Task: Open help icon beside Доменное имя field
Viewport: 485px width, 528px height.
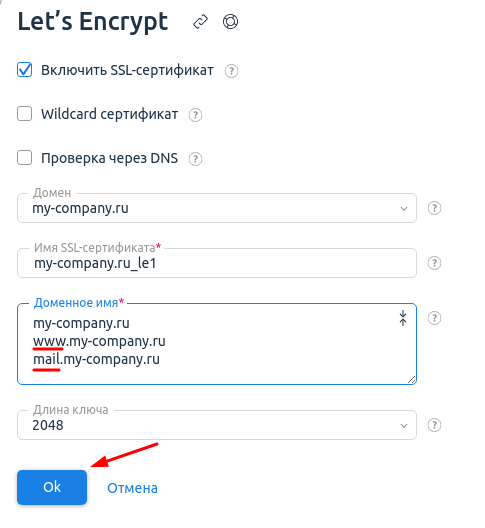Action: coord(434,318)
